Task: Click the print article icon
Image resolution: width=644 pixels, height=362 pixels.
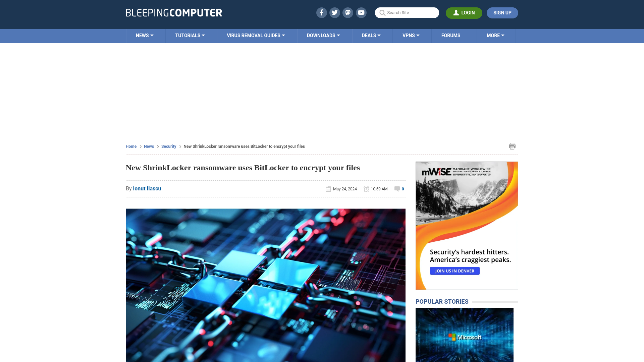Action: click(x=512, y=146)
